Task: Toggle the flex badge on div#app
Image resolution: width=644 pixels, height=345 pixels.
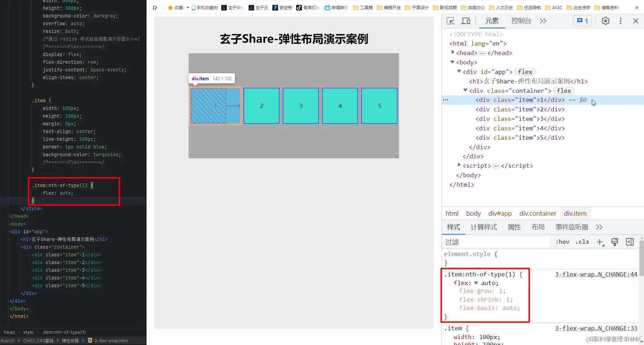Action: (x=525, y=71)
